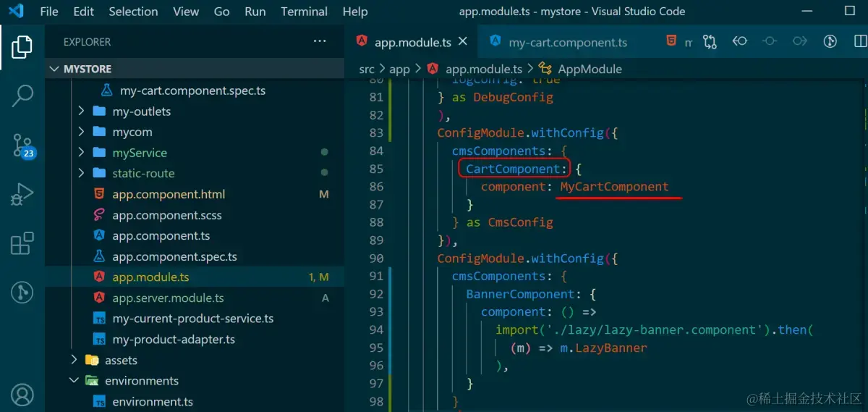Open the Search view in activity bar
Image resolution: width=868 pixels, height=412 pixels.
[x=22, y=96]
